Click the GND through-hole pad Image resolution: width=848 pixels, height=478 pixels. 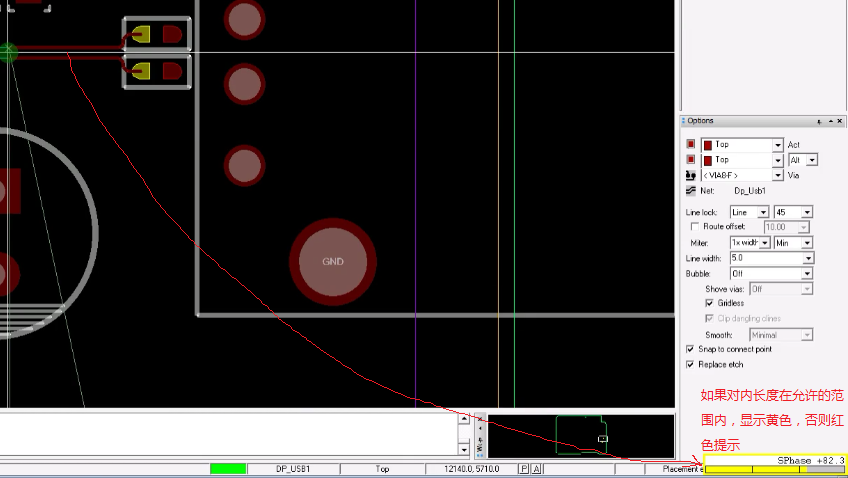pyautogui.click(x=333, y=262)
